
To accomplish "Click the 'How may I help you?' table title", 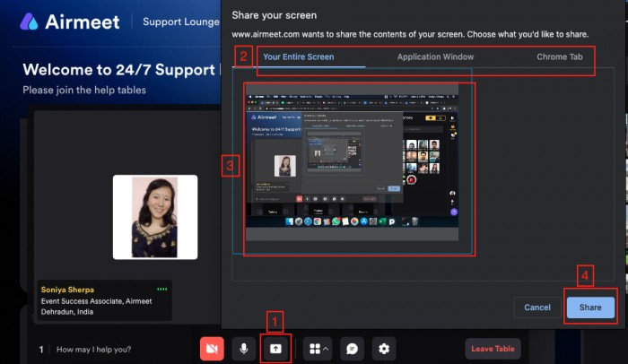I will [93, 350].
